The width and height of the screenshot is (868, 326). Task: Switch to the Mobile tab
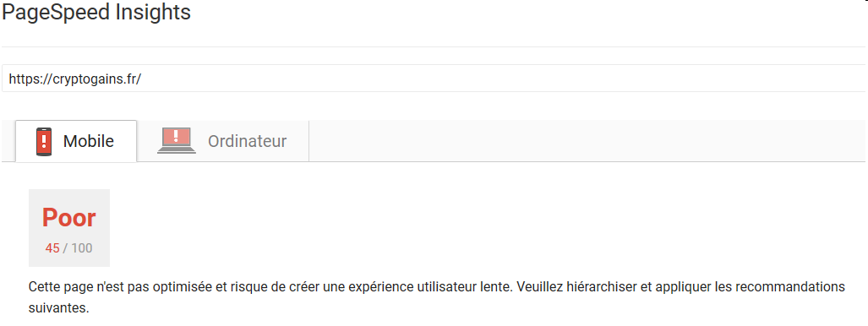(x=76, y=141)
